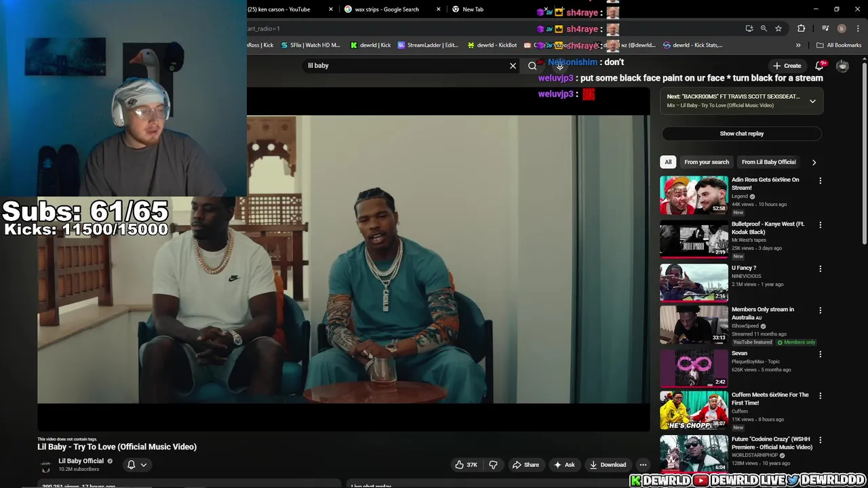Open the All Bookmarks folder
This screenshot has width=868, height=488.
(839, 45)
